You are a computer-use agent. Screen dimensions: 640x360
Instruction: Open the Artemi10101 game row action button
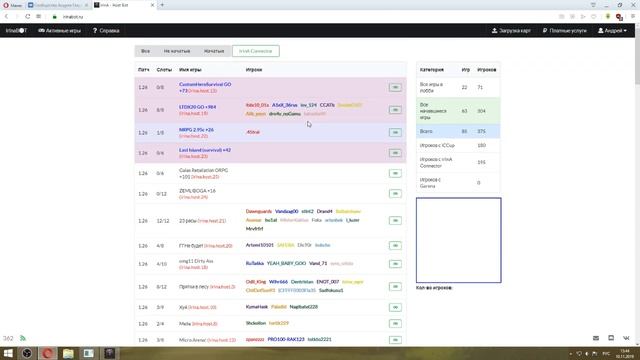coord(395,245)
